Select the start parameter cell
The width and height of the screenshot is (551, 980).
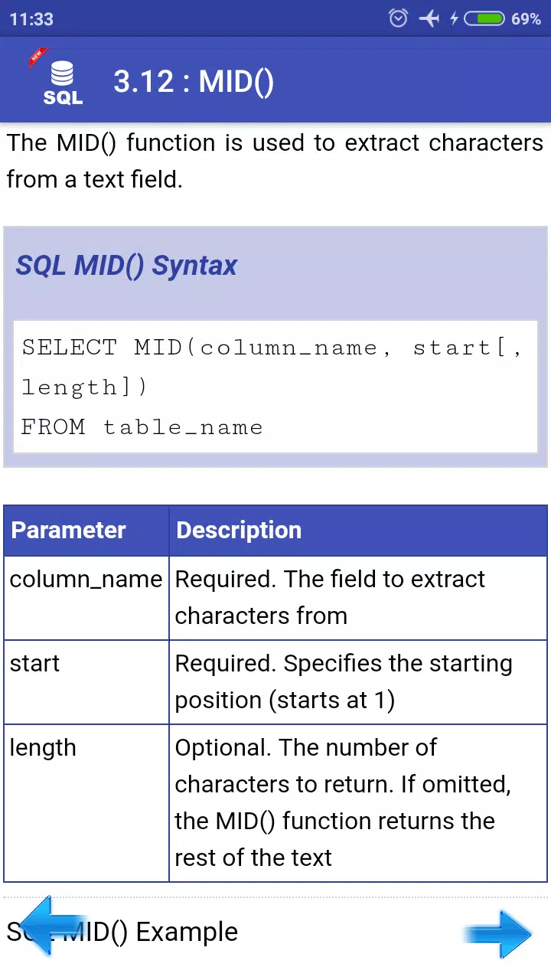[86, 682]
